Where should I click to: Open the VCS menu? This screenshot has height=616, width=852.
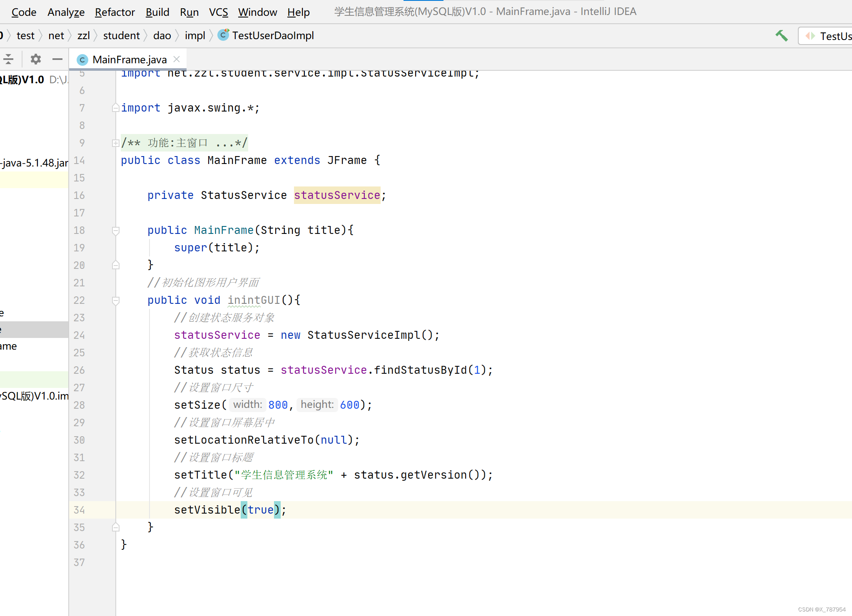click(x=218, y=12)
